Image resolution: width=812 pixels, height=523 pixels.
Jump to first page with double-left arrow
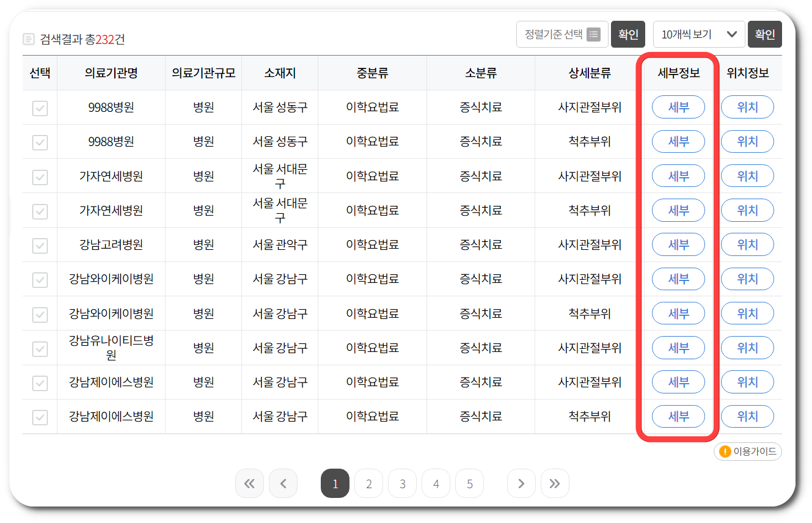coord(249,483)
